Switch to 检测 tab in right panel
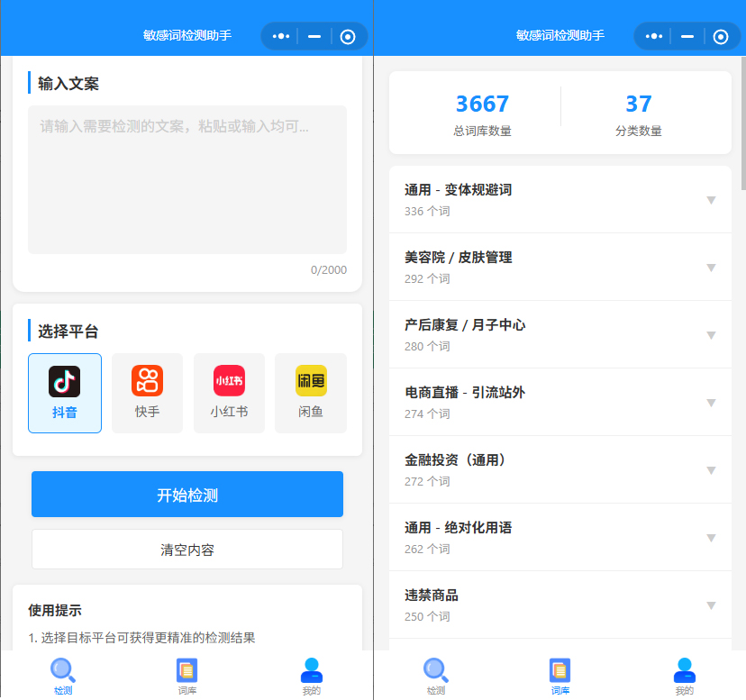Image resolution: width=746 pixels, height=700 pixels. click(x=436, y=676)
